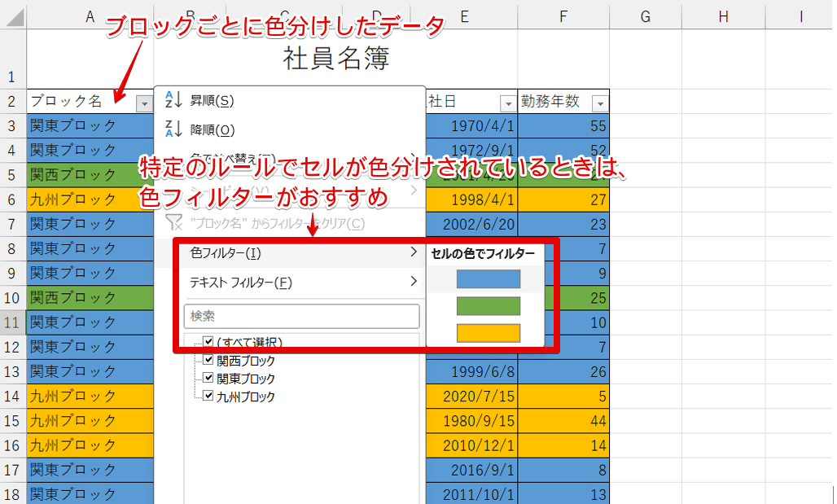Click the ascending sort A-Z icon

(x=173, y=100)
